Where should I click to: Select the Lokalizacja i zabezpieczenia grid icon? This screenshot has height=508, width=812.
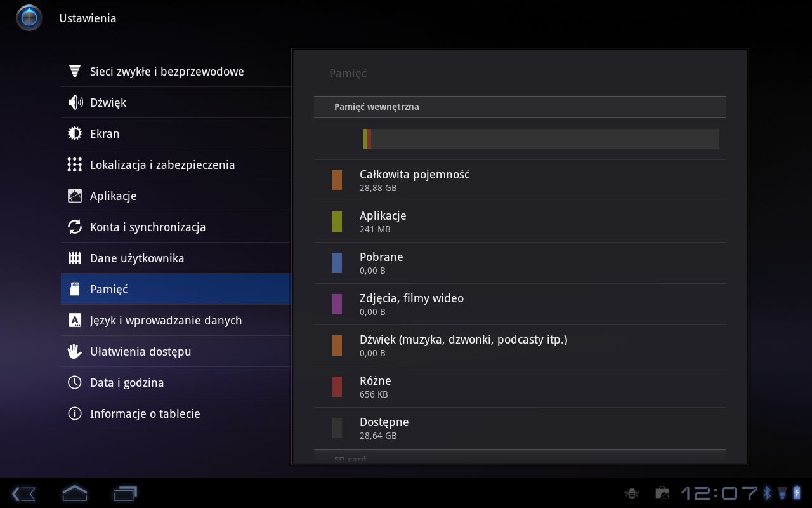coord(75,164)
